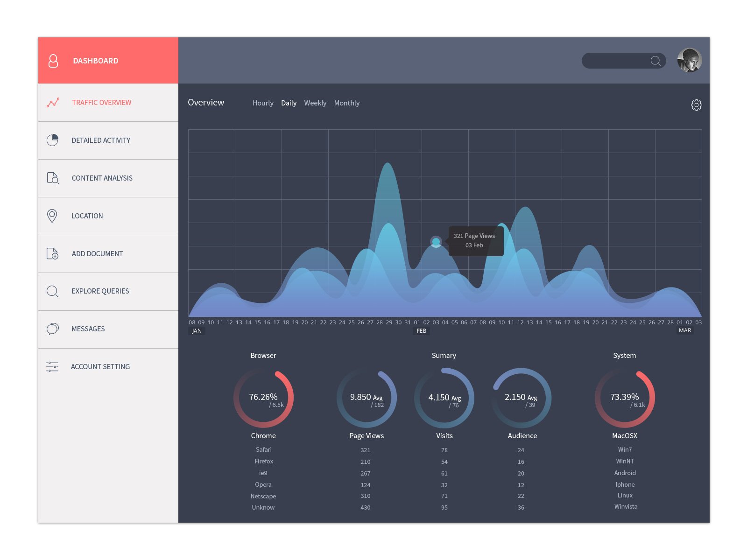Image resolution: width=747 pixels, height=560 pixels.
Task: Click the Location pin icon
Action: coord(52,216)
